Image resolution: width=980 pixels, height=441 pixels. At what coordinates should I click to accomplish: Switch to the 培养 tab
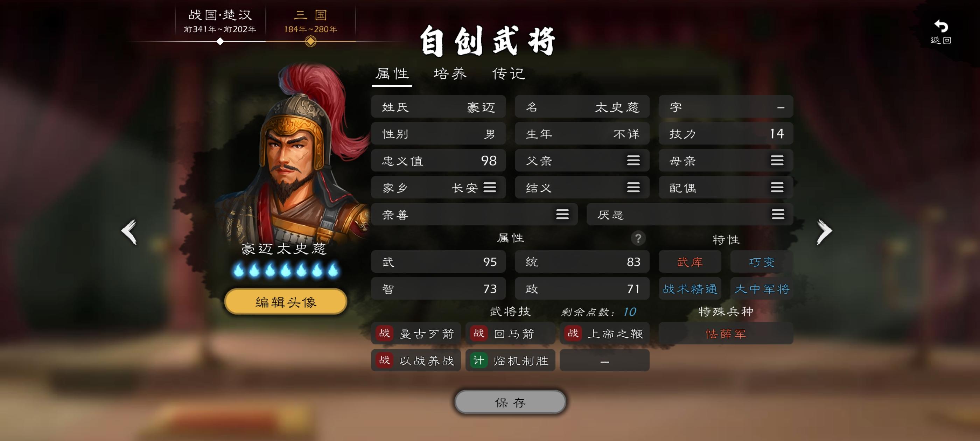(450, 74)
